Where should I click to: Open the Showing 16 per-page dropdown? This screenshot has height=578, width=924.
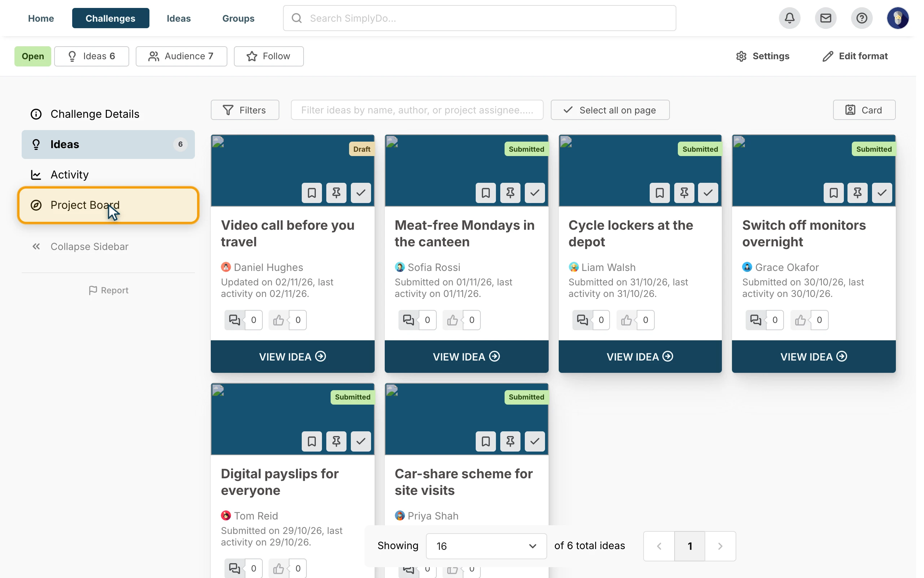486,546
